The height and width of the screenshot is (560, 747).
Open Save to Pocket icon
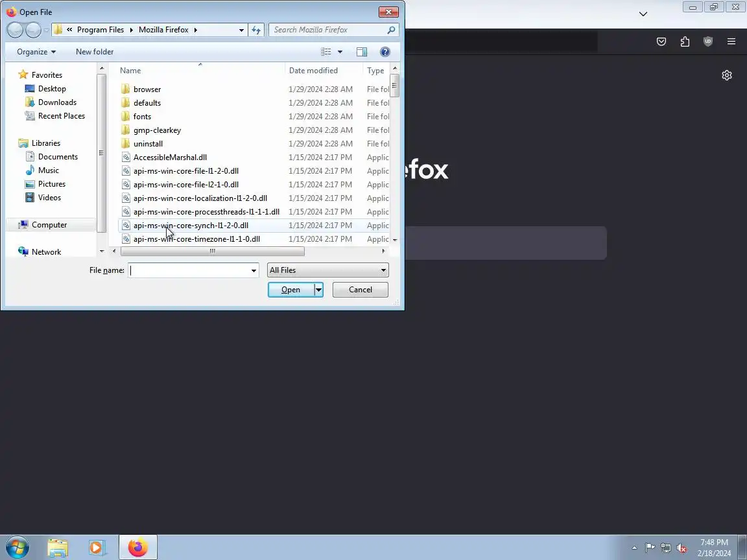click(661, 41)
